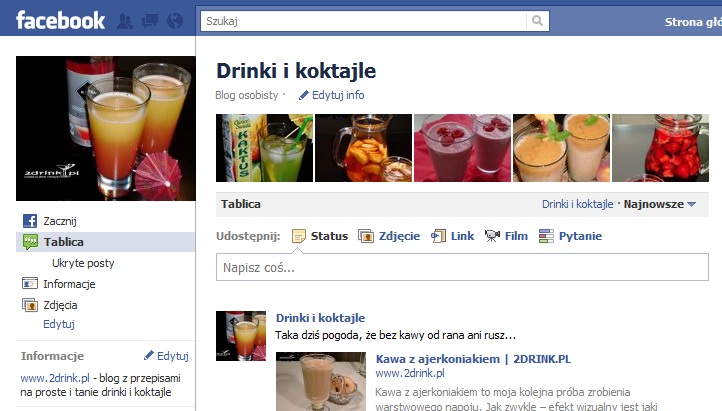Viewport: 722px width, 411px height.
Task: Select the Status share icon
Action: point(298,236)
